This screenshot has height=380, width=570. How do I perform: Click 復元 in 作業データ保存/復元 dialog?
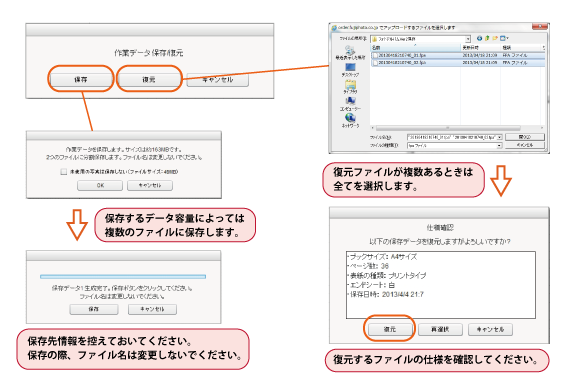pos(149,79)
